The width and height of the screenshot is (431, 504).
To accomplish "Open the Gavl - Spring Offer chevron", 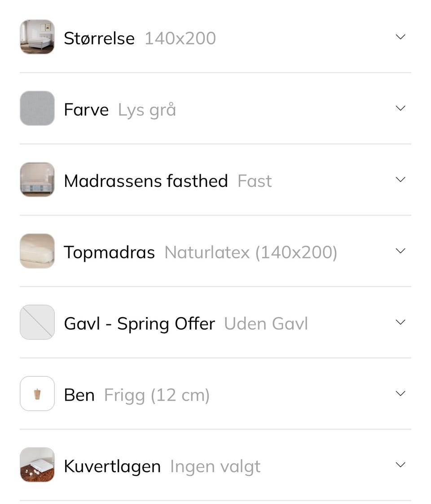I will click(400, 322).
